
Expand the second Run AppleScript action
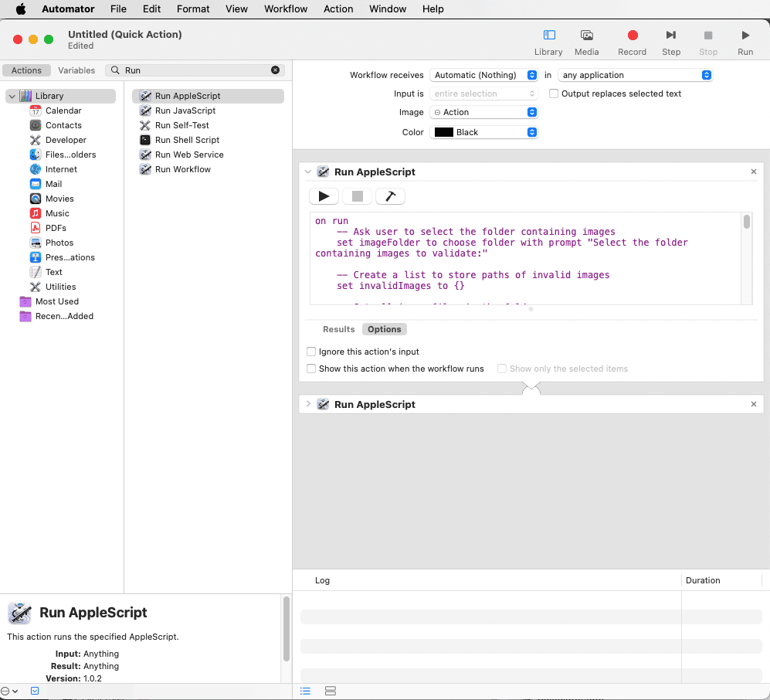click(x=308, y=404)
